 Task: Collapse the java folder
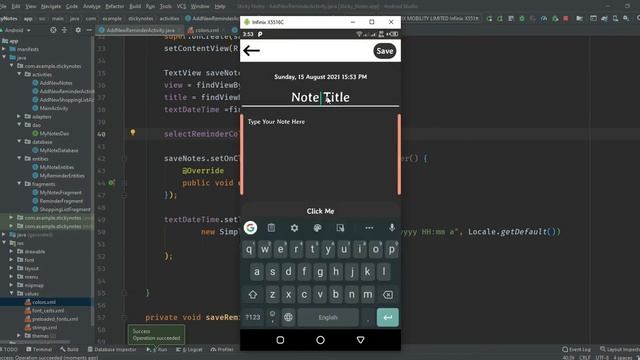[4, 58]
